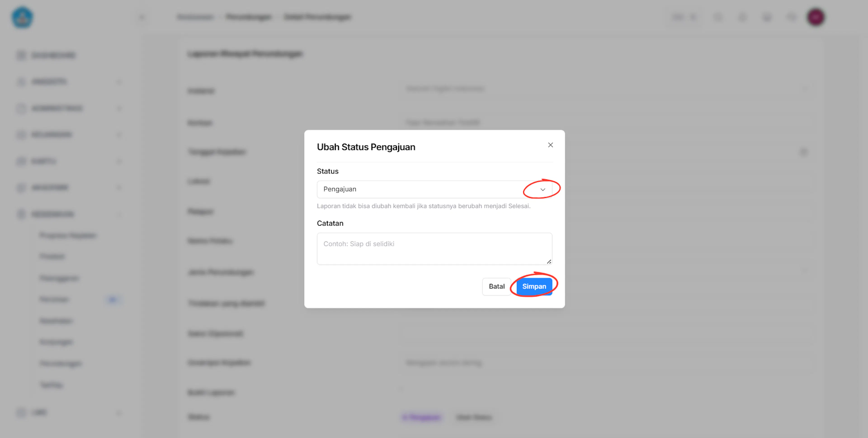868x438 pixels.
Task: Click the Simpan button
Action: (x=534, y=286)
